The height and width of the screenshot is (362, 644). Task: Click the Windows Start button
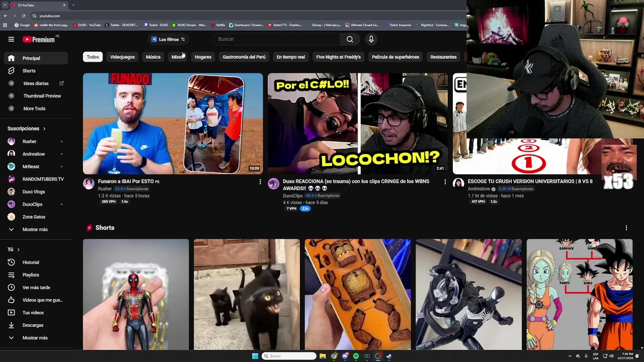255,356
